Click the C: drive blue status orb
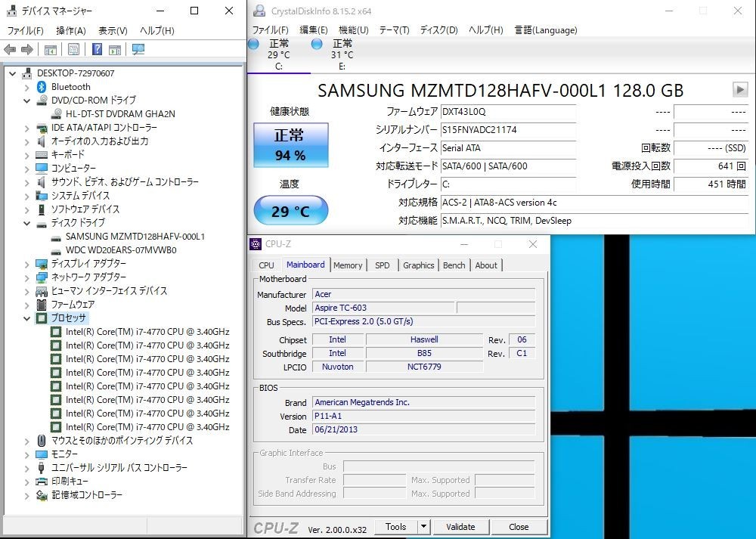 point(253,45)
